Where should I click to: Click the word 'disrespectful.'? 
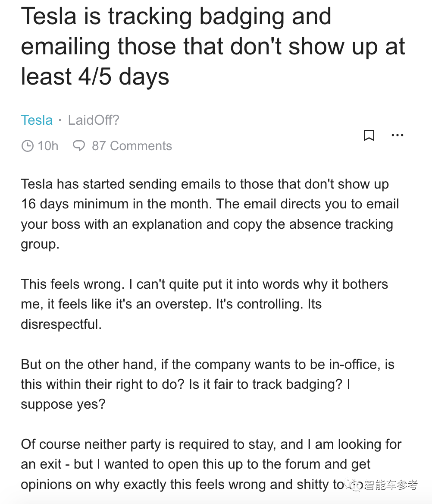61,324
